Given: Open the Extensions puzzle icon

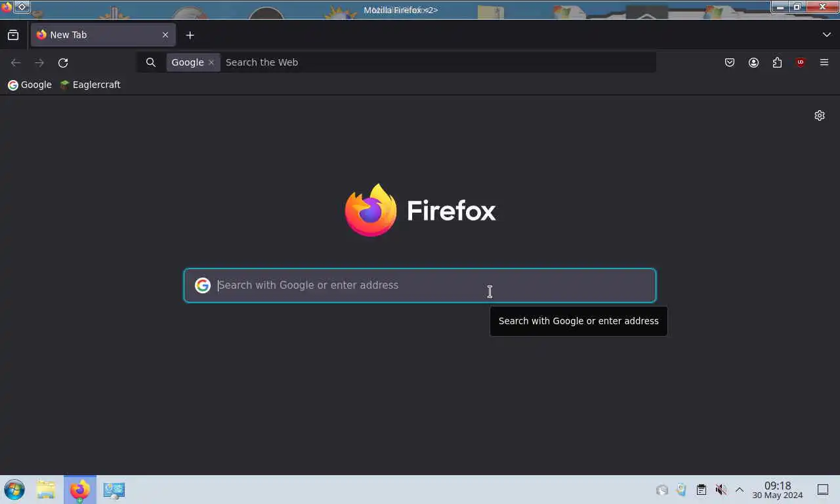Looking at the screenshot, I should pyautogui.click(x=777, y=62).
